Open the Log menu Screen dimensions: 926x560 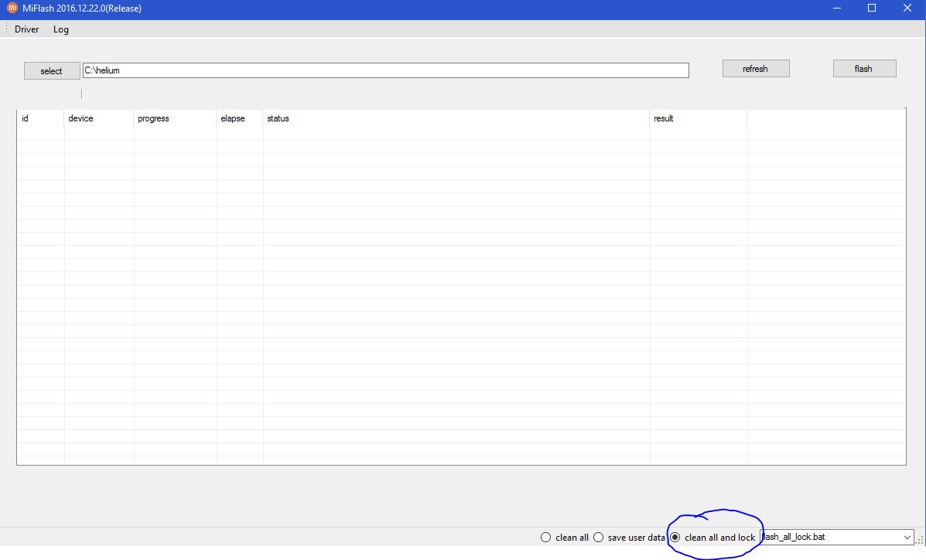click(x=61, y=29)
